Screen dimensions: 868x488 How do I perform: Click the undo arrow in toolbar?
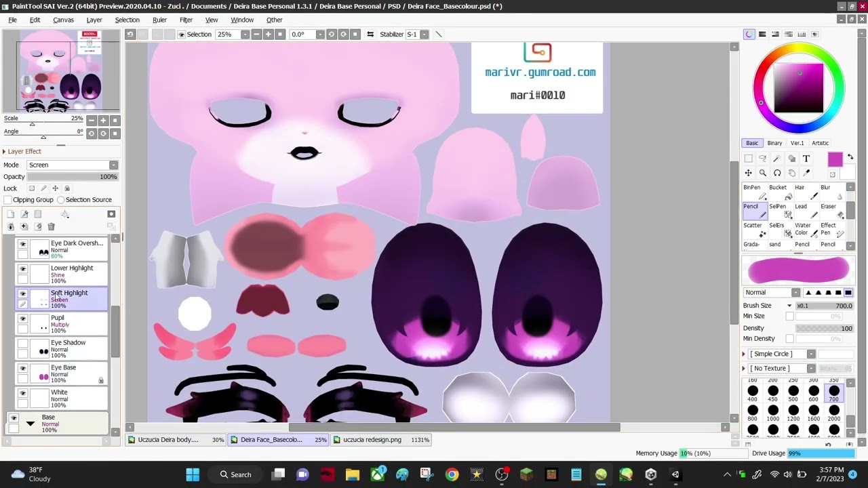[x=130, y=34]
